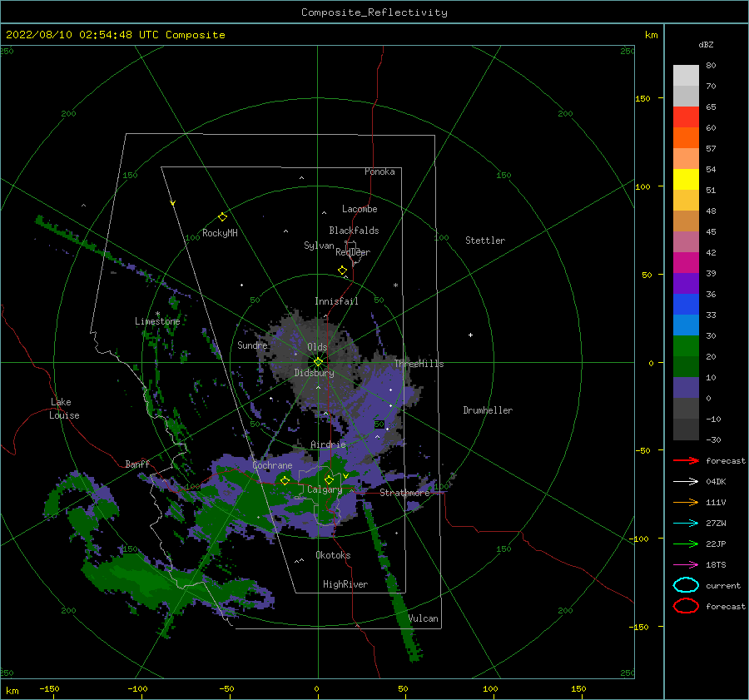Click the yellow diamond marker above Calgary label

pyautogui.click(x=329, y=479)
